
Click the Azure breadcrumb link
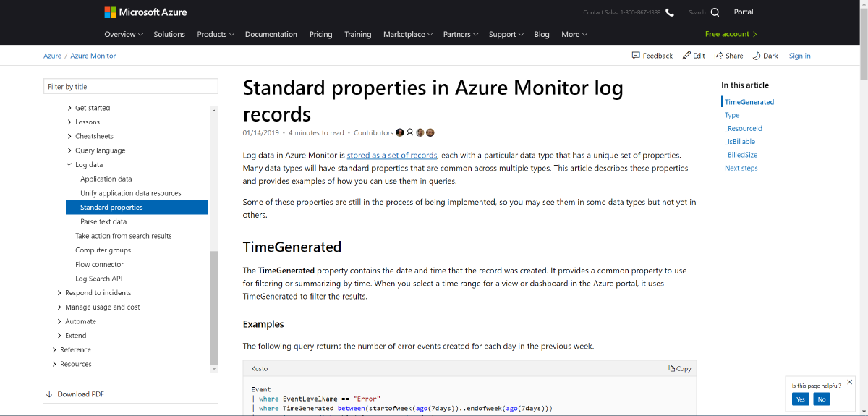[53, 56]
